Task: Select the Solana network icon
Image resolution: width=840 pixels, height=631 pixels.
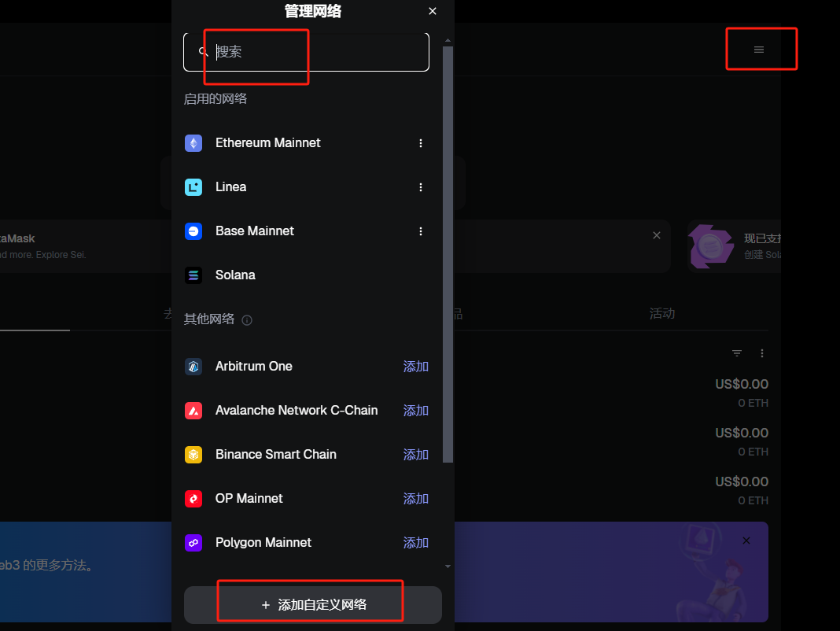Action: tap(193, 275)
